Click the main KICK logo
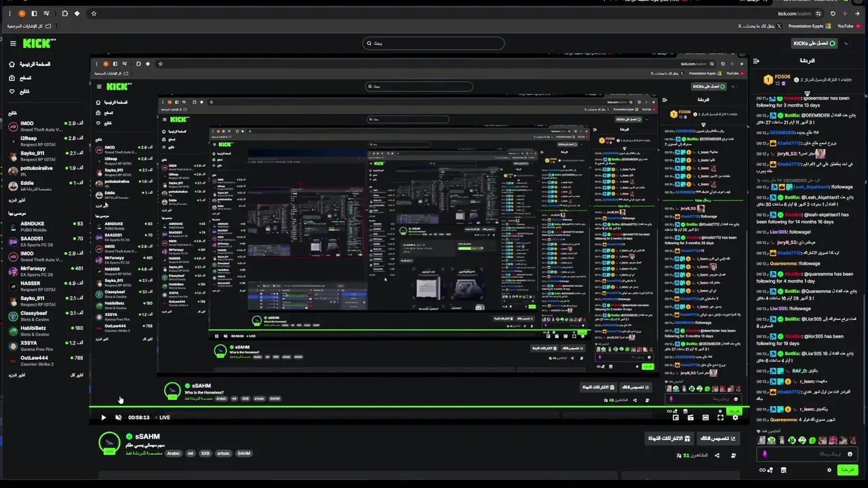The height and width of the screenshot is (488, 868). [39, 43]
